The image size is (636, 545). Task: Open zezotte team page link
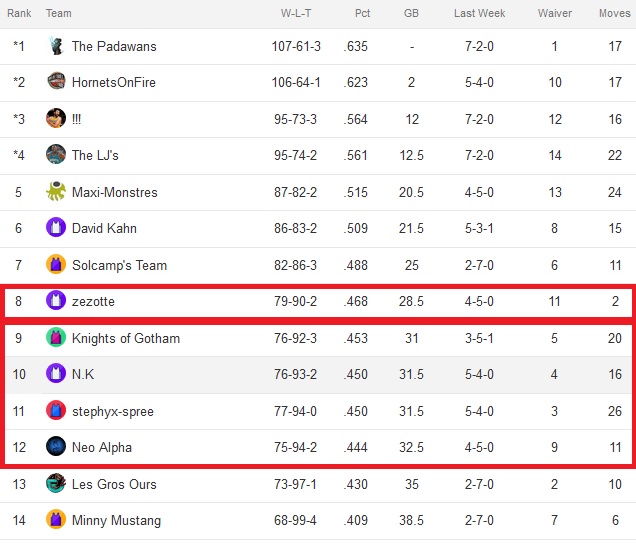(93, 301)
